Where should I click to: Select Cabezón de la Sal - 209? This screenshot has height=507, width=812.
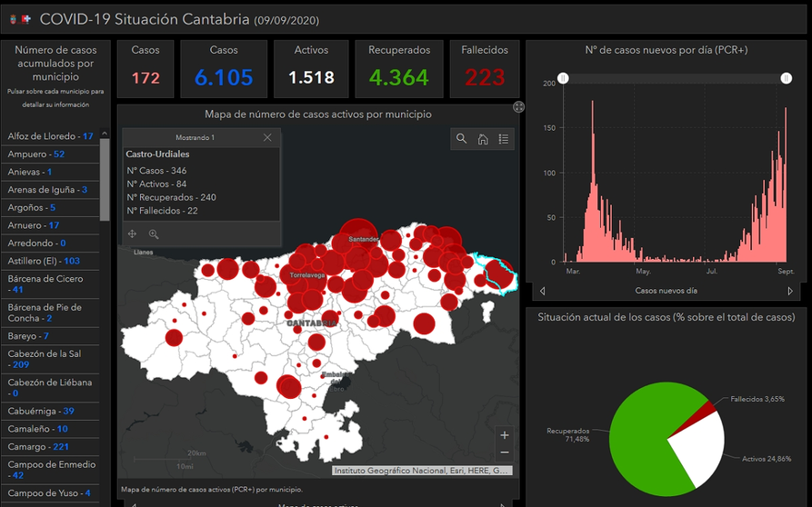click(x=50, y=359)
